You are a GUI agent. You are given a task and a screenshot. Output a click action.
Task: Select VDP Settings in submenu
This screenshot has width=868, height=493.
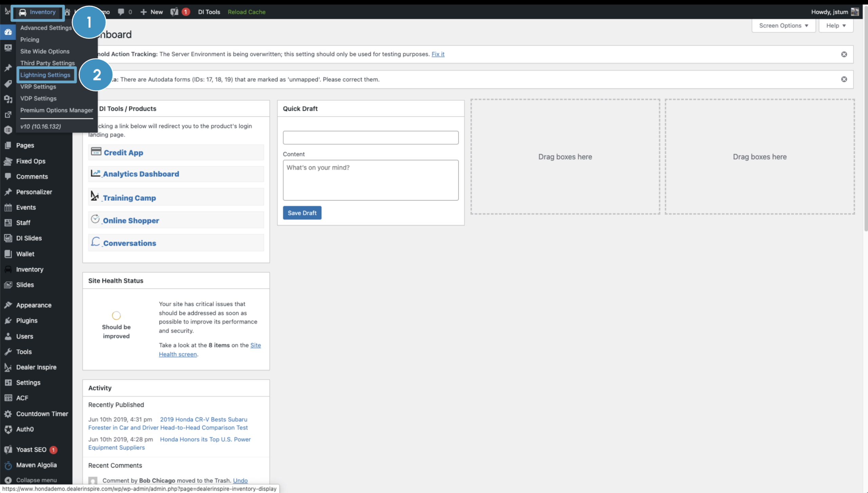click(x=38, y=98)
